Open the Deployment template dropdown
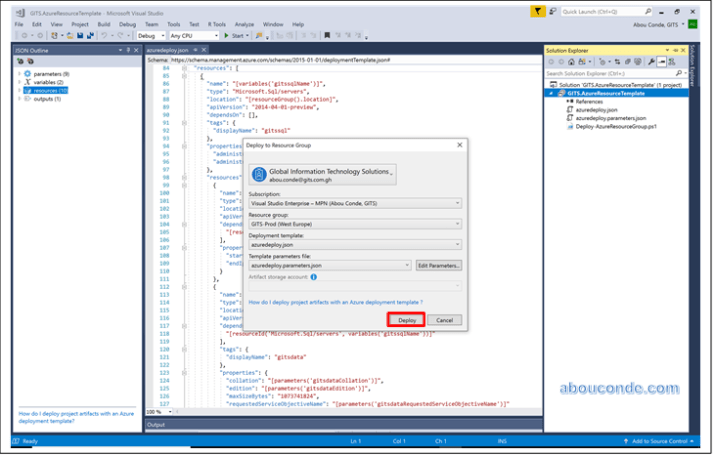714x455 pixels. click(355, 244)
